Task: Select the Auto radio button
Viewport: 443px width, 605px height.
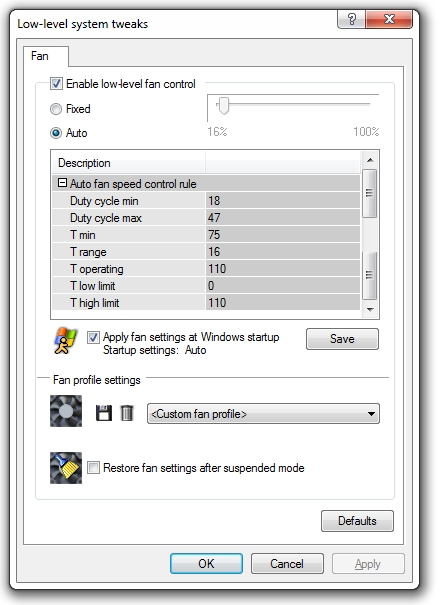Action: 56,133
